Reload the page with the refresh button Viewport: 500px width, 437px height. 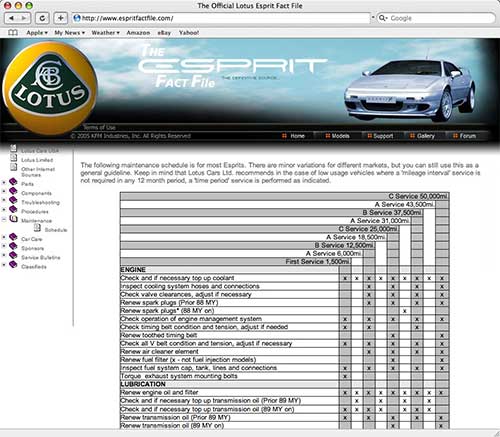click(x=42, y=18)
